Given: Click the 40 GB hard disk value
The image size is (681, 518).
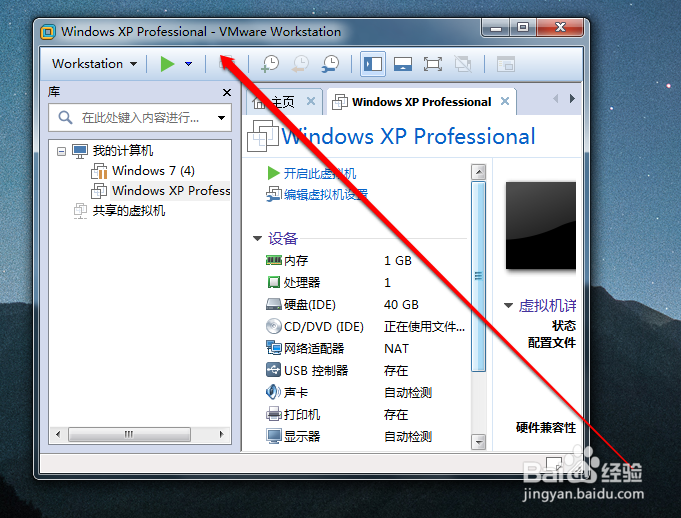Looking at the screenshot, I should point(401,305).
